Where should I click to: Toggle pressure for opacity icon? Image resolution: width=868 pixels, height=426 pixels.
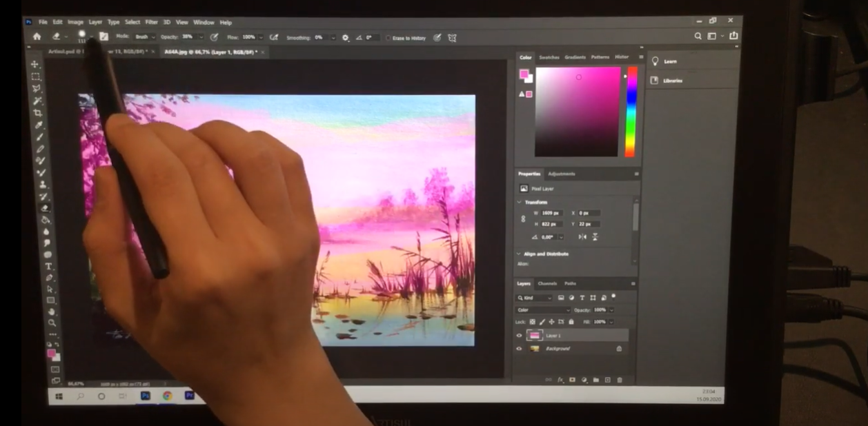click(214, 37)
